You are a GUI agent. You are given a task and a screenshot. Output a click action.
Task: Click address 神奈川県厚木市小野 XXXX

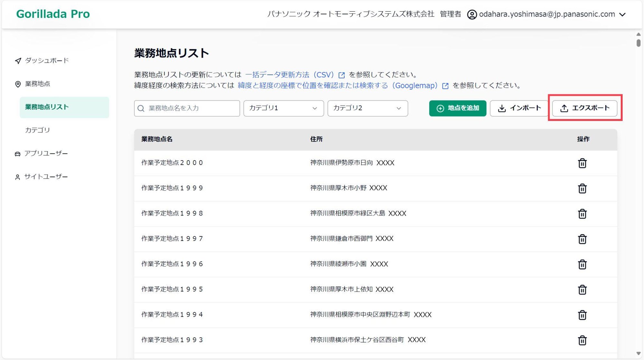pos(349,188)
